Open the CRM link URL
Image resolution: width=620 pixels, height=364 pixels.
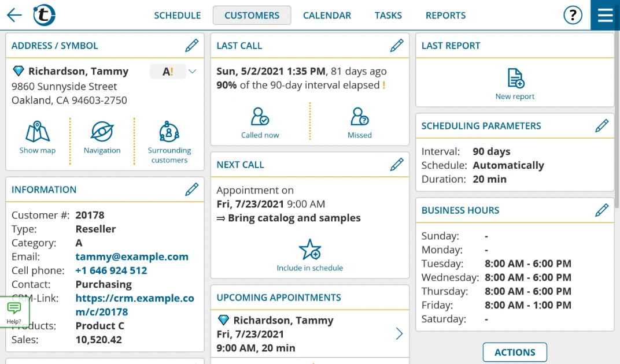tap(135, 305)
